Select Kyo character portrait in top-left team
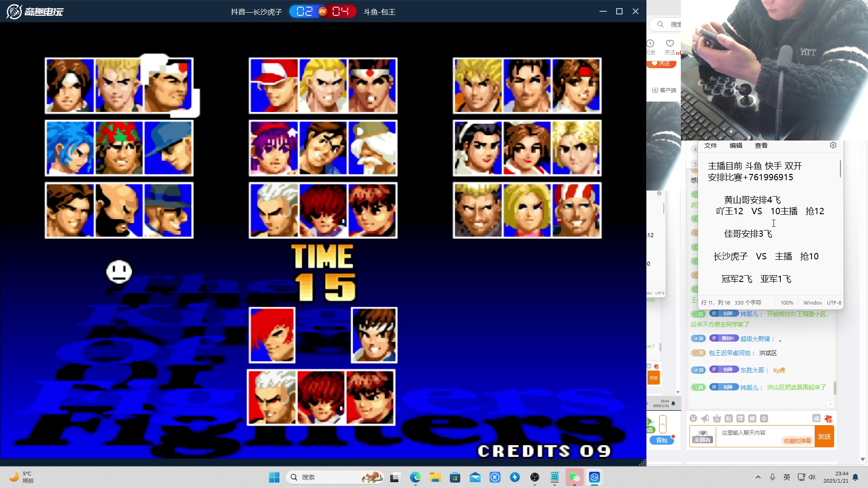 [x=70, y=85]
